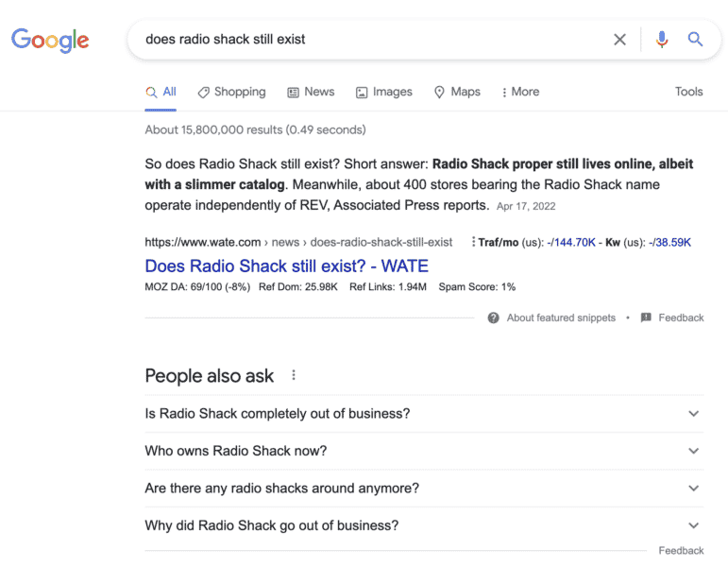Open the Maps results tab
The height and width of the screenshot is (567, 728).
pos(457,92)
